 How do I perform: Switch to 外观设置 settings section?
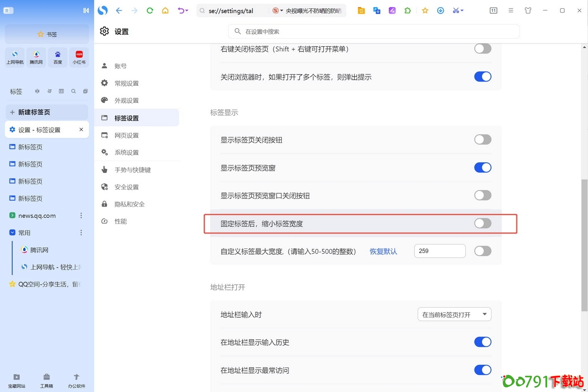point(127,100)
